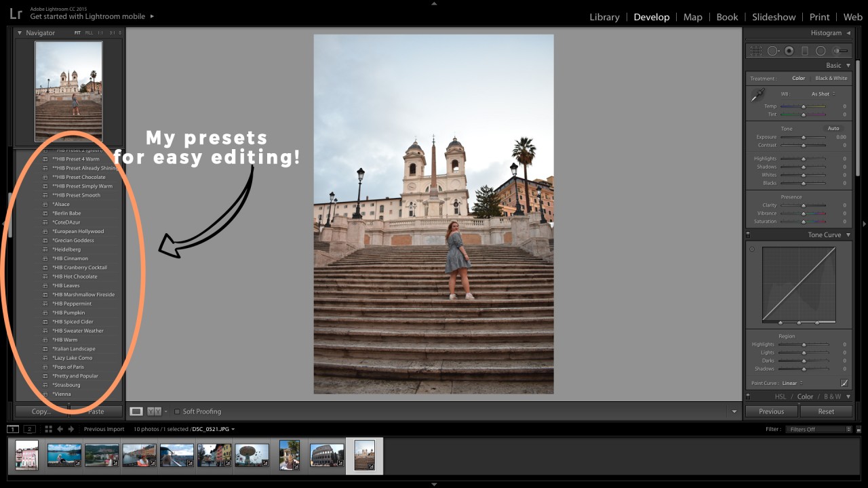Show the main window display 1

[13, 429]
